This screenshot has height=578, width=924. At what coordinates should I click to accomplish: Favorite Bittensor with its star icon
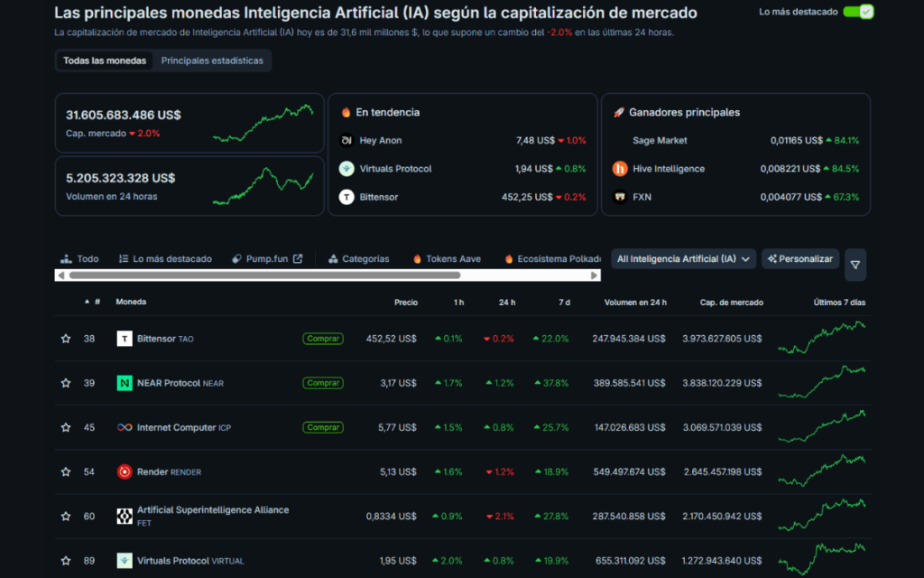pos(65,339)
